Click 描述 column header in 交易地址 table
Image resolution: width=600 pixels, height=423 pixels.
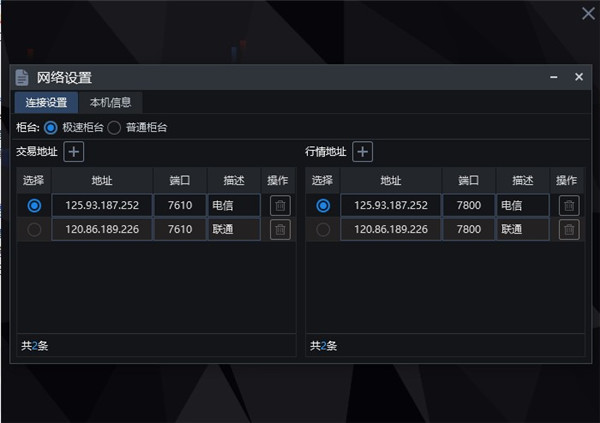pyautogui.click(x=234, y=180)
